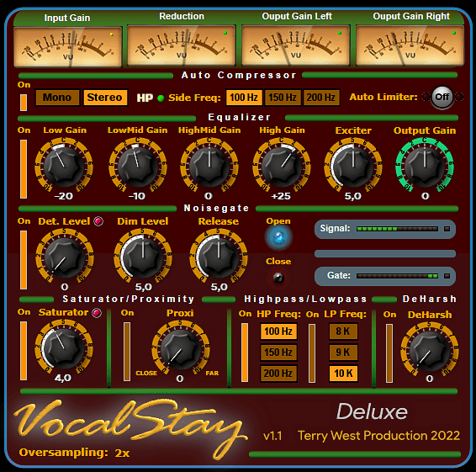Click the Gate meter end LED

click(x=447, y=276)
